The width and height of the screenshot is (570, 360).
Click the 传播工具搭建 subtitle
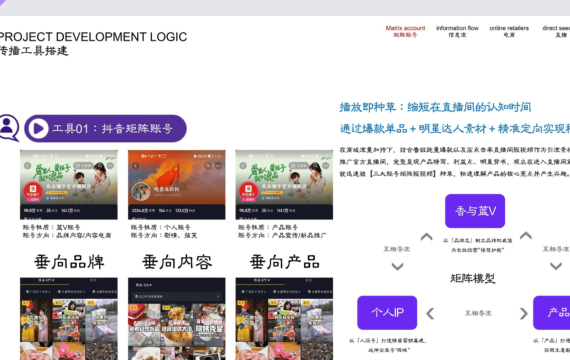(x=34, y=51)
